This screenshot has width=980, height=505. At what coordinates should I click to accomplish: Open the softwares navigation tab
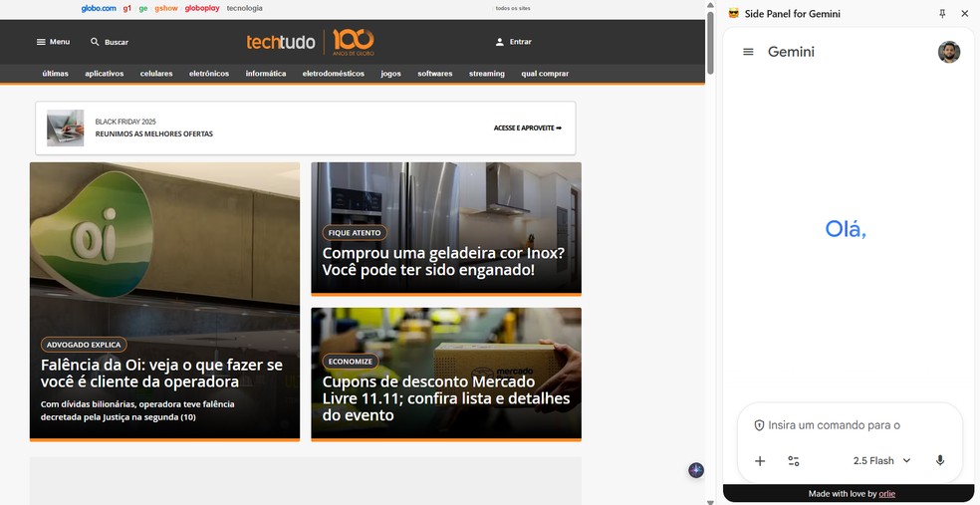pyautogui.click(x=435, y=74)
